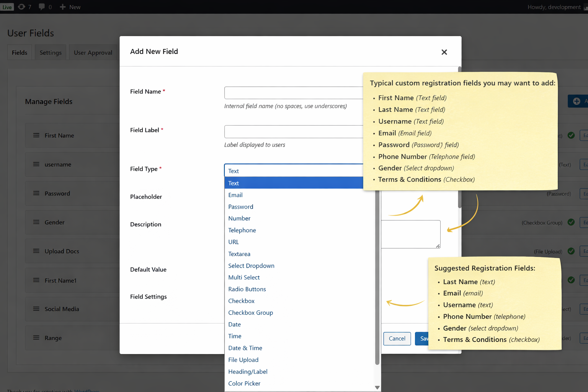The image size is (588, 392).
Task: Click the blue plus Add Field icon
Action: pos(577,101)
